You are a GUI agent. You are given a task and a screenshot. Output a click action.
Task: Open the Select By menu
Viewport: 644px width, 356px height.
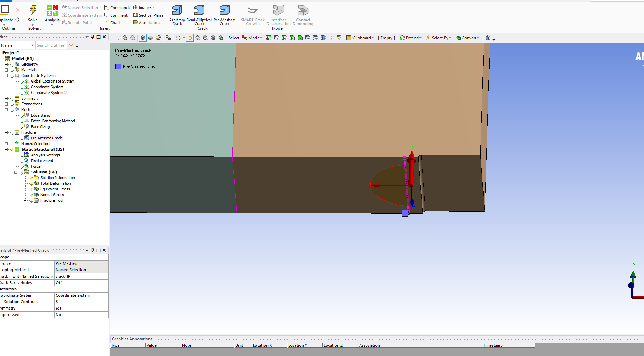coord(439,38)
